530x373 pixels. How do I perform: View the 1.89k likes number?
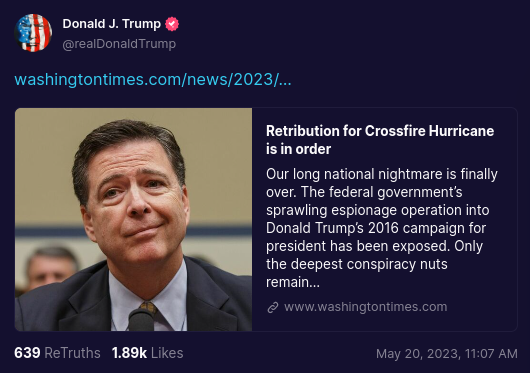[129, 353]
